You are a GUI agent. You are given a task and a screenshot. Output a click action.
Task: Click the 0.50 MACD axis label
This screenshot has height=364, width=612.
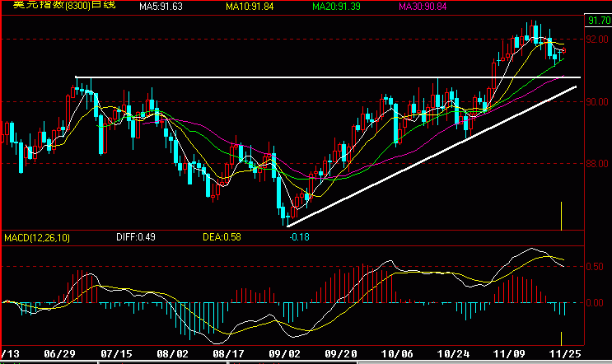(595, 267)
